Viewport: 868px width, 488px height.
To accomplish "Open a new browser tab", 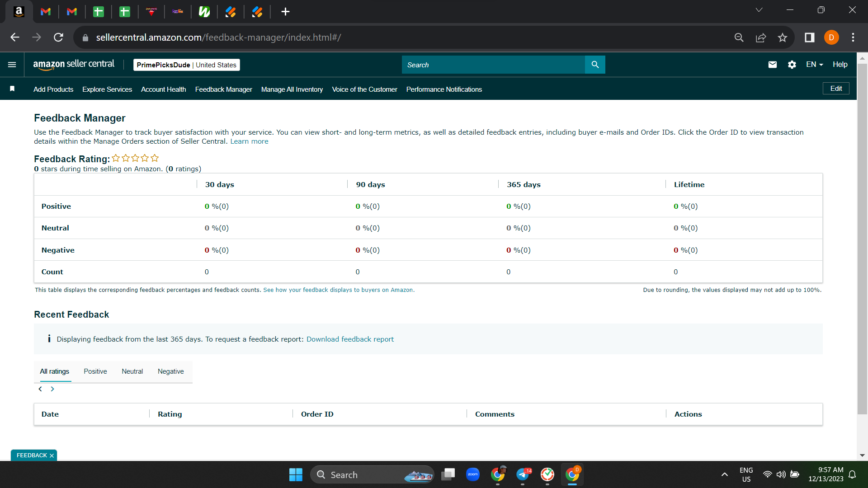I will (x=285, y=12).
